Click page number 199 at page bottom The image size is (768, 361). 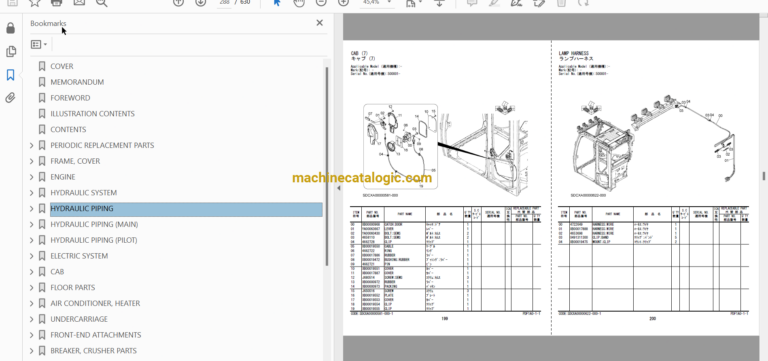coord(445,319)
